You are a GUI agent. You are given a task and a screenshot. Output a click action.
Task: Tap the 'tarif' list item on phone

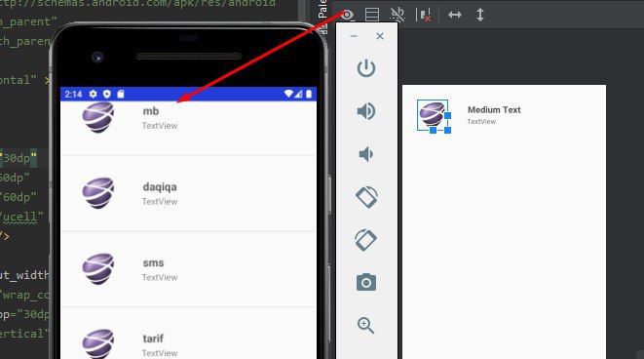(x=188, y=334)
